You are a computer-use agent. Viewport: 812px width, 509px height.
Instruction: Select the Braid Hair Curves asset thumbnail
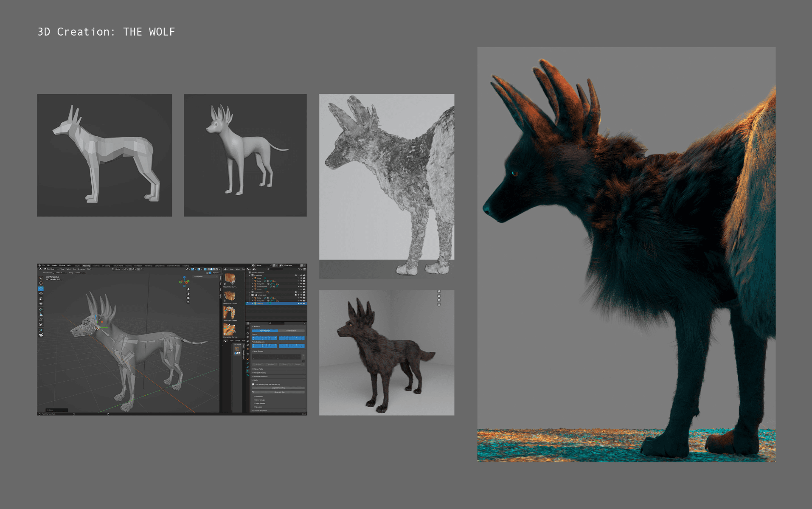point(230,312)
